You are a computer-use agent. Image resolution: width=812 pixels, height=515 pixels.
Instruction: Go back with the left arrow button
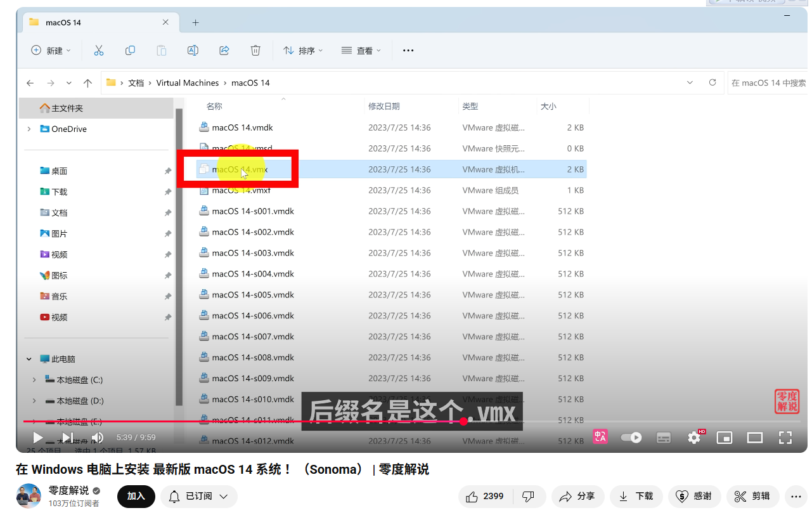(30, 83)
